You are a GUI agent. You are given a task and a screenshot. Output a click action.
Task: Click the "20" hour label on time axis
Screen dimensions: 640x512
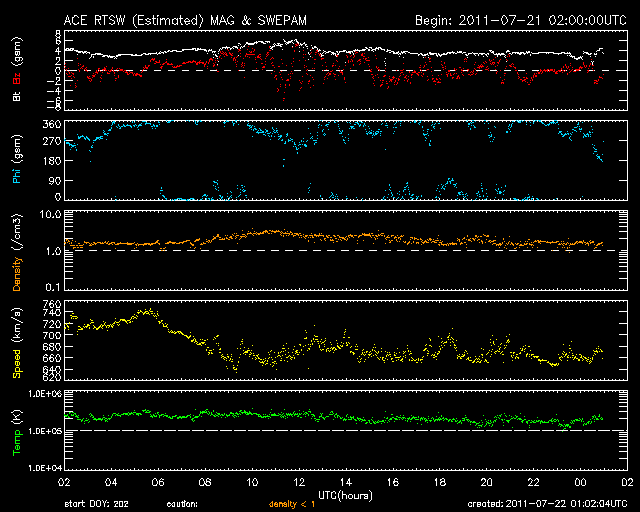(487, 483)
